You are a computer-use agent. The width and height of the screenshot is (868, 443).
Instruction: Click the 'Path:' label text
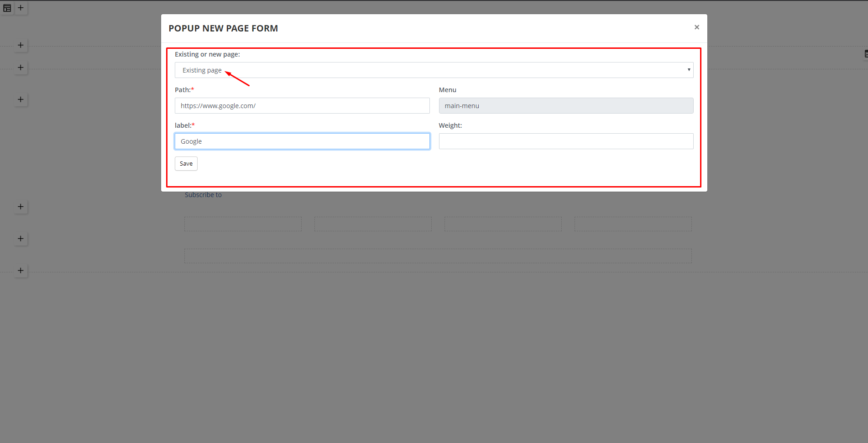pos(184,90)
